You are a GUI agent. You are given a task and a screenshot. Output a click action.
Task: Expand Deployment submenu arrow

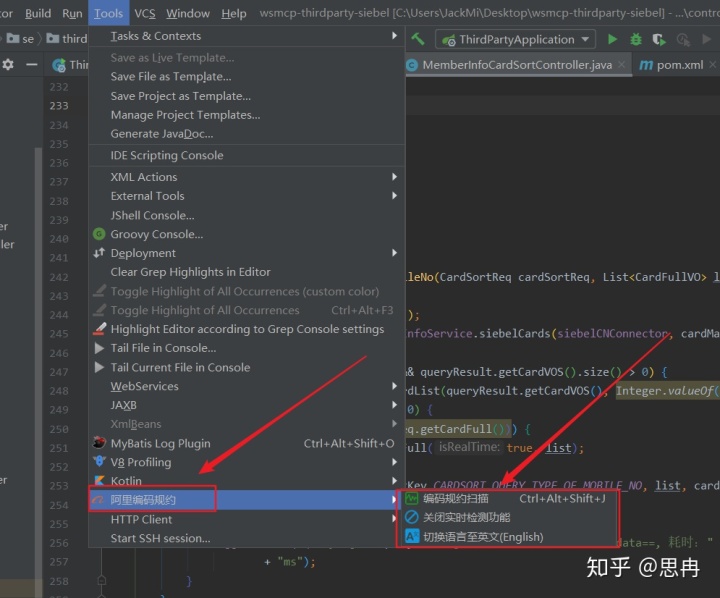tap(394, 253)
